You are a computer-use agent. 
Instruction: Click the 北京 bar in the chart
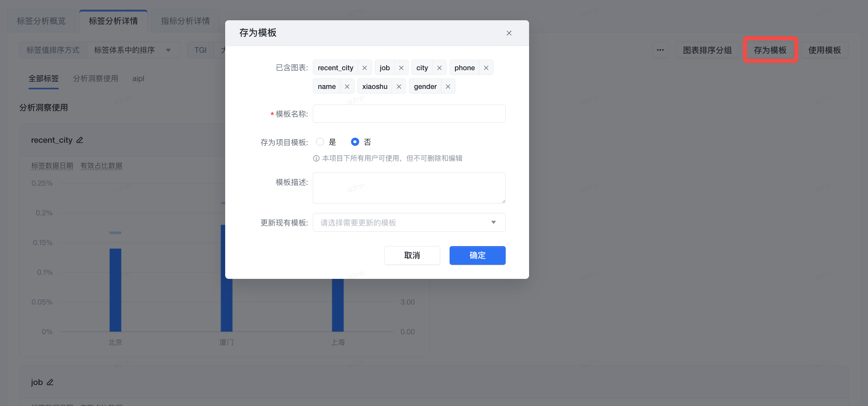tap(115, 290)
